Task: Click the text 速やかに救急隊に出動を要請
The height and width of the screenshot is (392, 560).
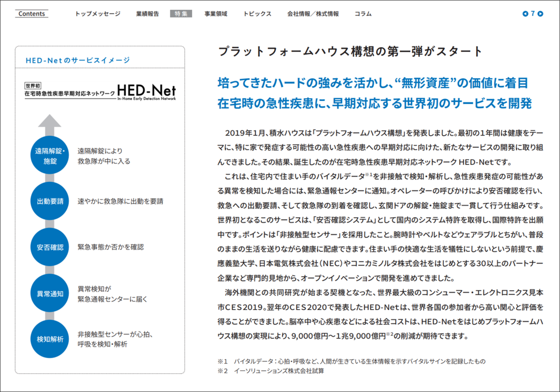Action: point(120,201)
